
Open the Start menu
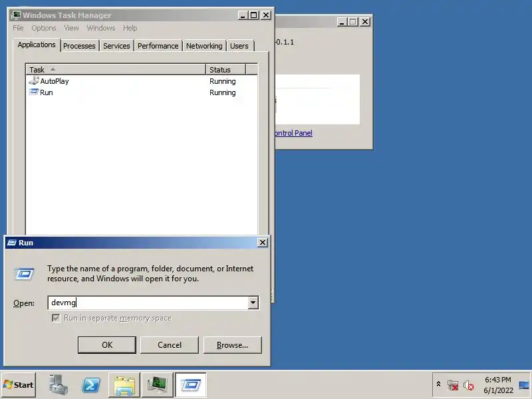[19, 385]
